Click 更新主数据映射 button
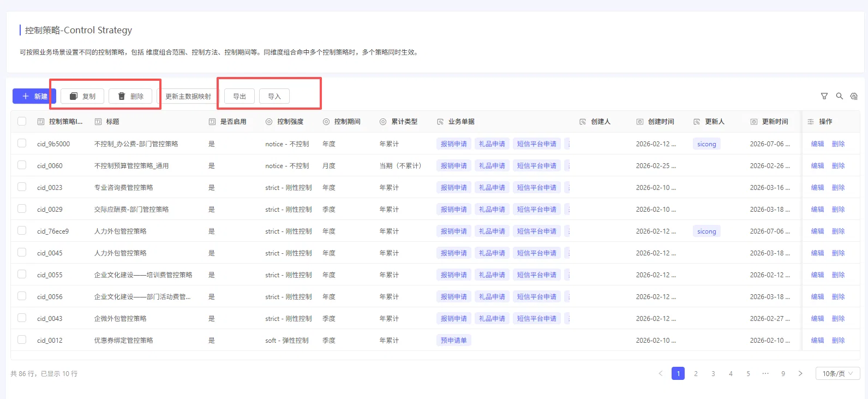 (188, 96)
